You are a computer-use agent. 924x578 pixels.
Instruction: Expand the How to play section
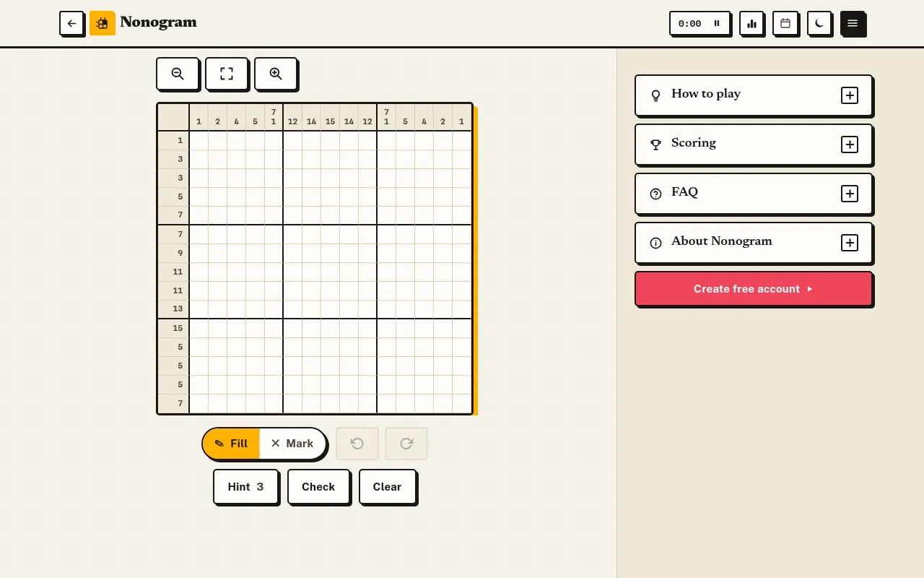tap(754, 95)
